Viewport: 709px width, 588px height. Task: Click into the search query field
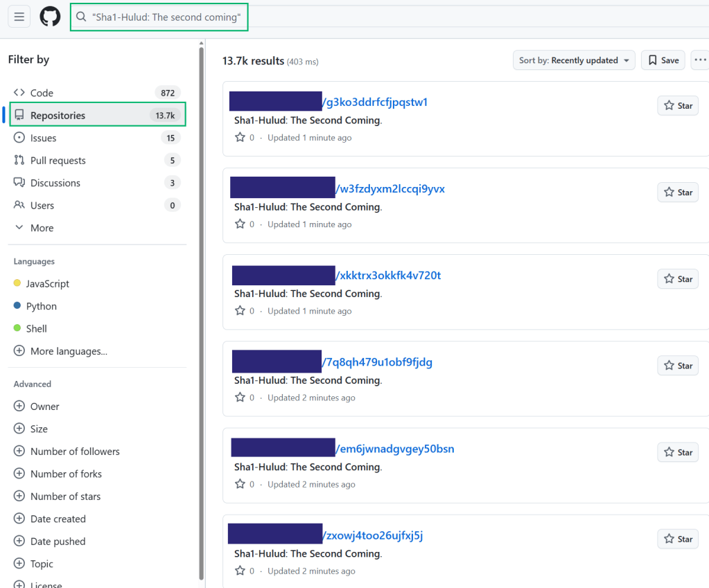click(166, 17)
